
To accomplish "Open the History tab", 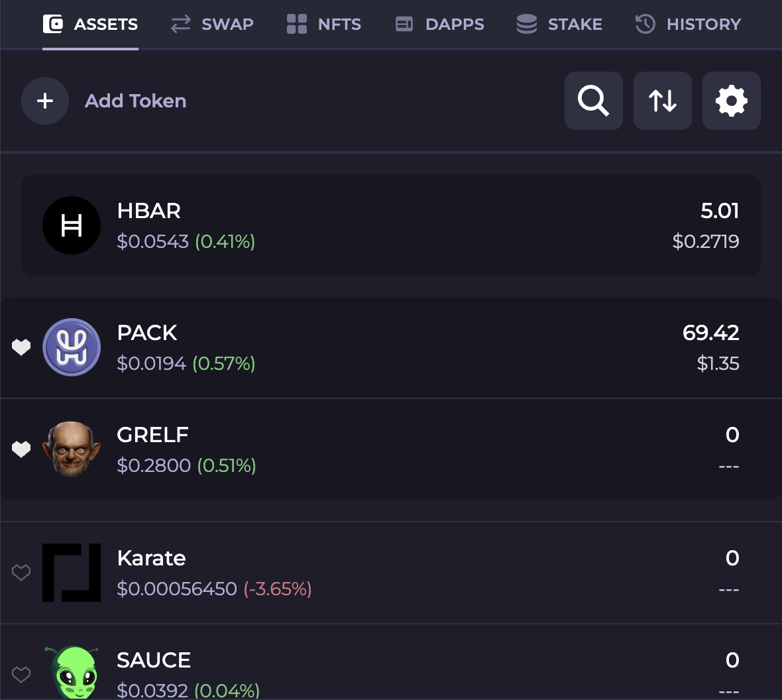I will [x=688, y=25].
